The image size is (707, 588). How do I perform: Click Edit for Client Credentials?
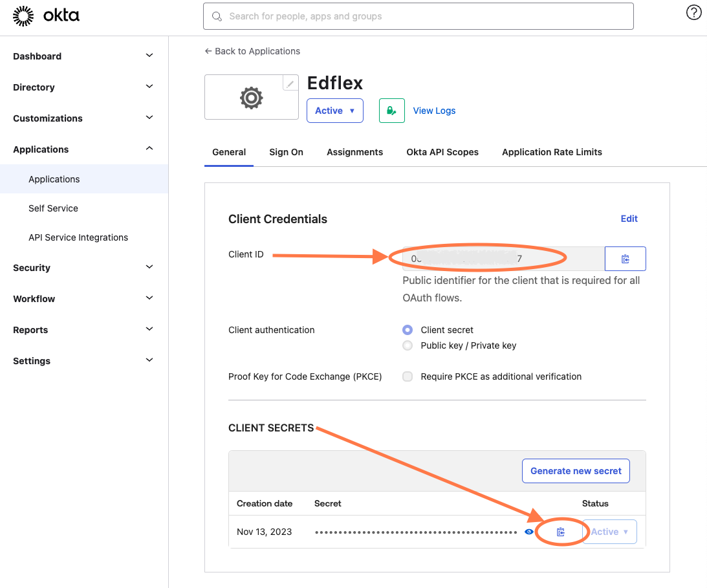pos(629,219)
